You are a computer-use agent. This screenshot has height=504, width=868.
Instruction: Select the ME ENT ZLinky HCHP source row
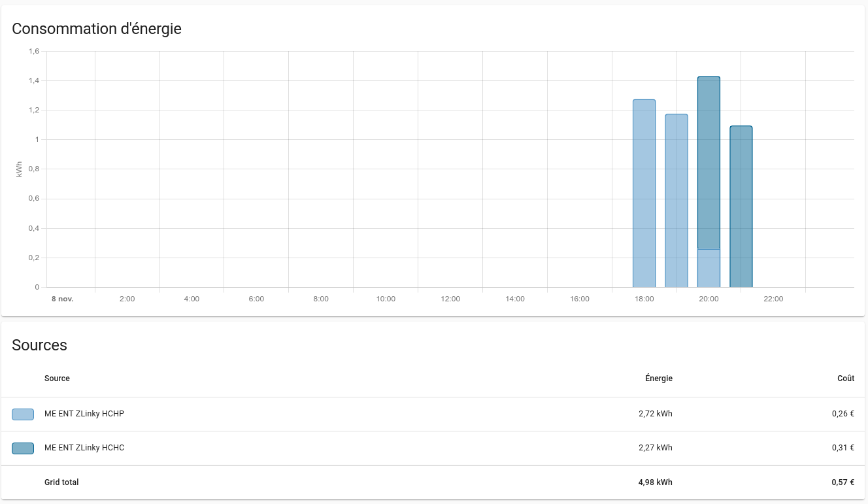[x=433, y=414]
